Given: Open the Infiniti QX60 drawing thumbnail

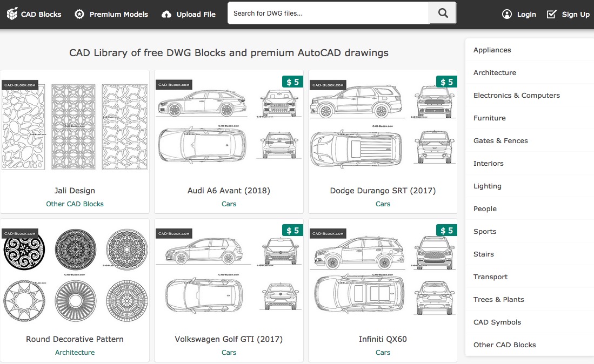Looking at the screenshot, I should (x=383, y=275).
